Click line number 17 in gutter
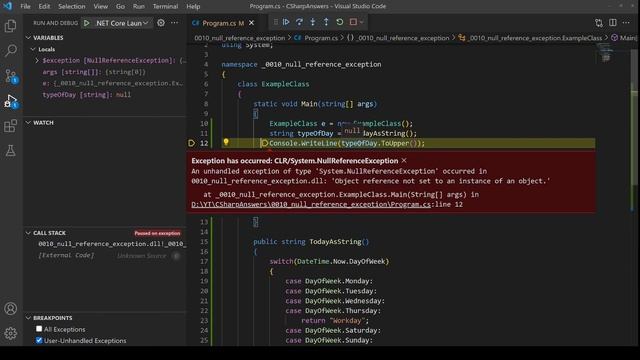 204,261
